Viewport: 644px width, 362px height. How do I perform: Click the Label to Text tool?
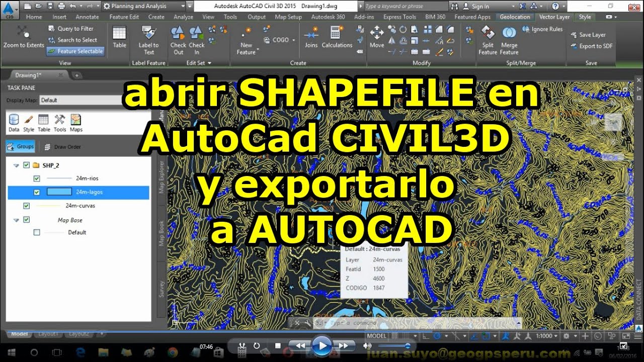[149, 40]
